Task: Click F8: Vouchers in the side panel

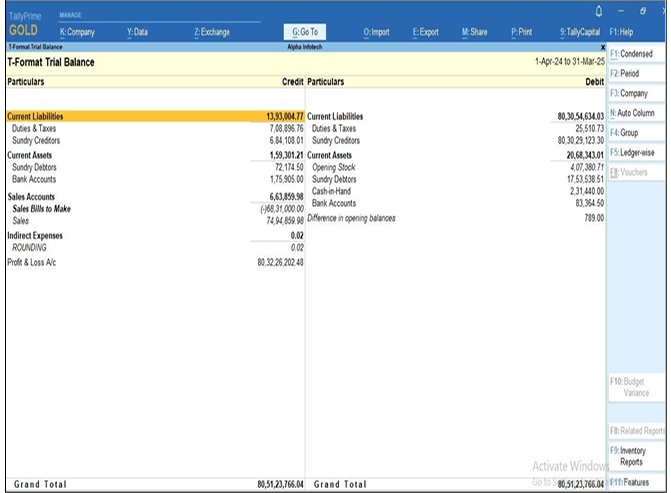Action: (636, 172)
